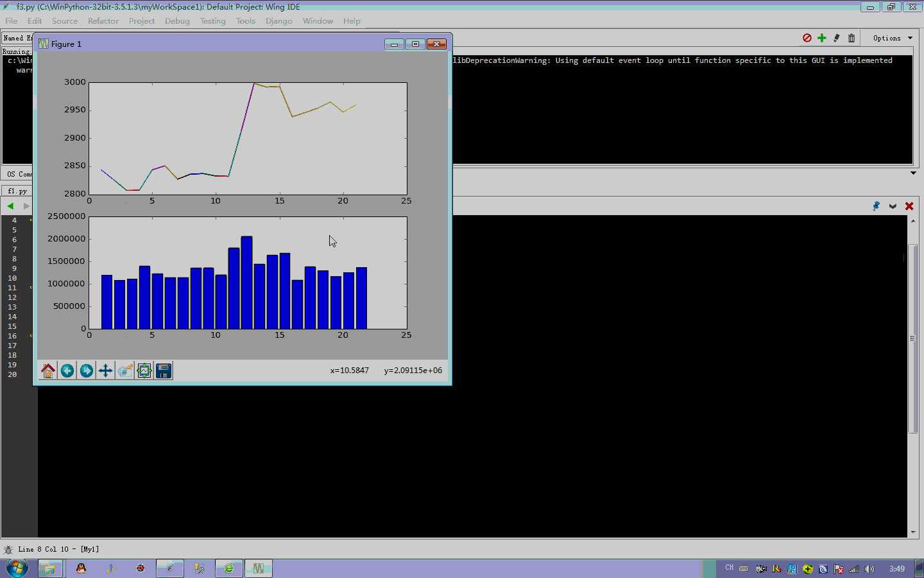
Task: Click the trash can delete icon
Action: 851,38
